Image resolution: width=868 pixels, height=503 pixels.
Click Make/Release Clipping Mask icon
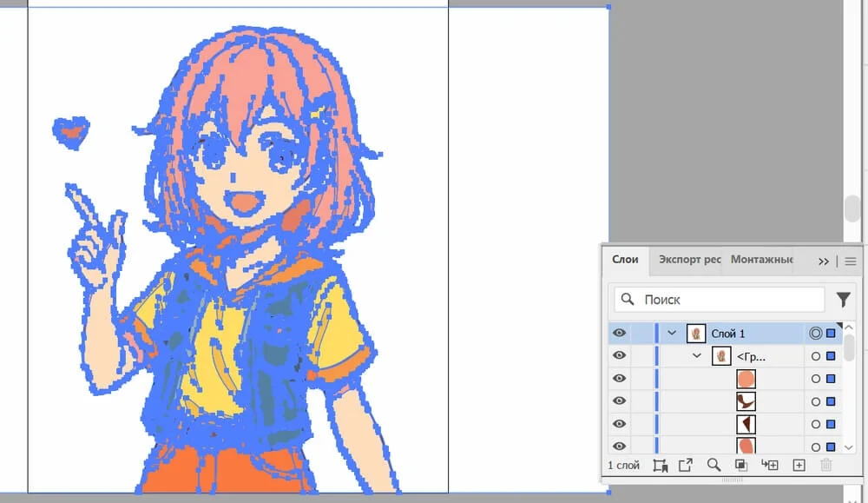pos(741,466)
